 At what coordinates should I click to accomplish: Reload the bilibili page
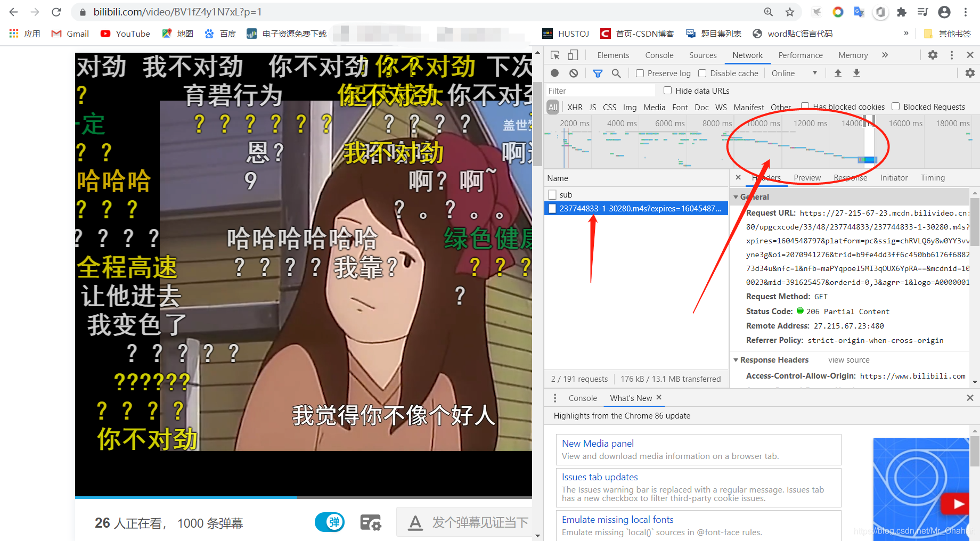pos(56,12)
